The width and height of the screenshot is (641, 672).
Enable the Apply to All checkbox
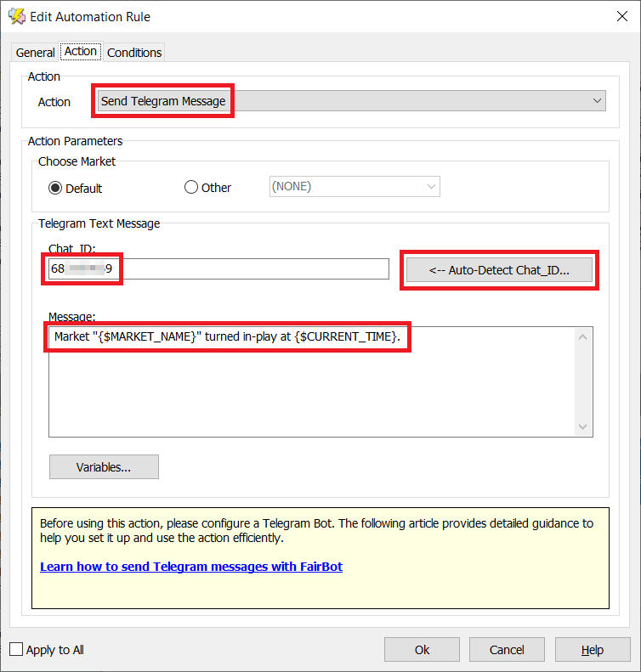[16, 650]
